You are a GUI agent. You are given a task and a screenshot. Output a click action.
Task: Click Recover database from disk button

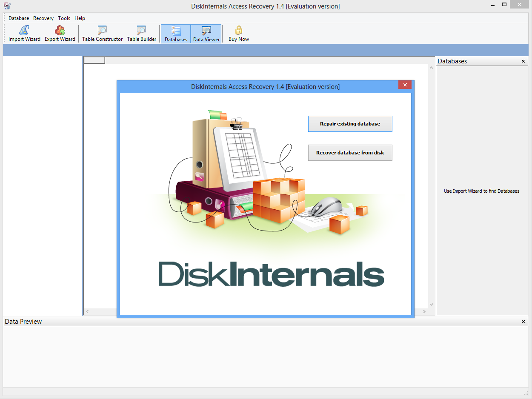click(x=350, y=153)
